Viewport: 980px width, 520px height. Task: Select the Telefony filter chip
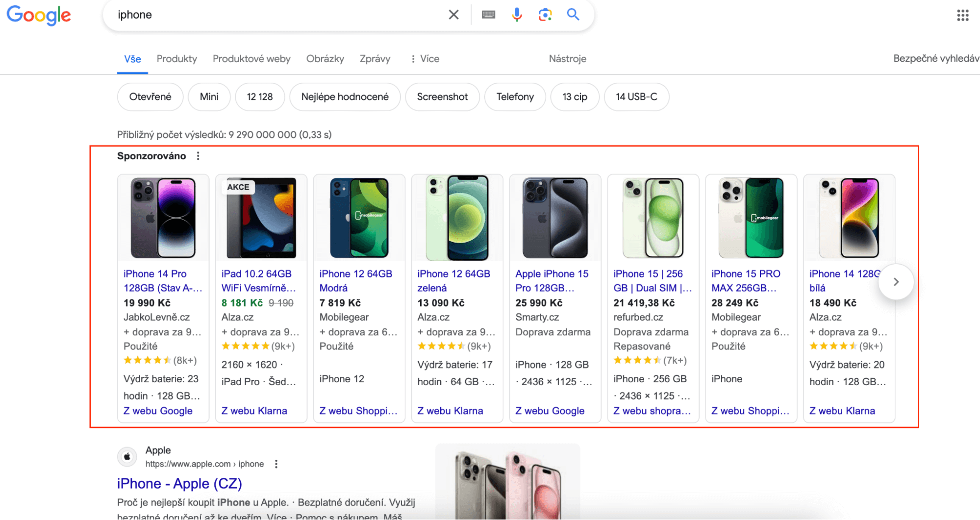pyautogui.click(x=515, y=97)
